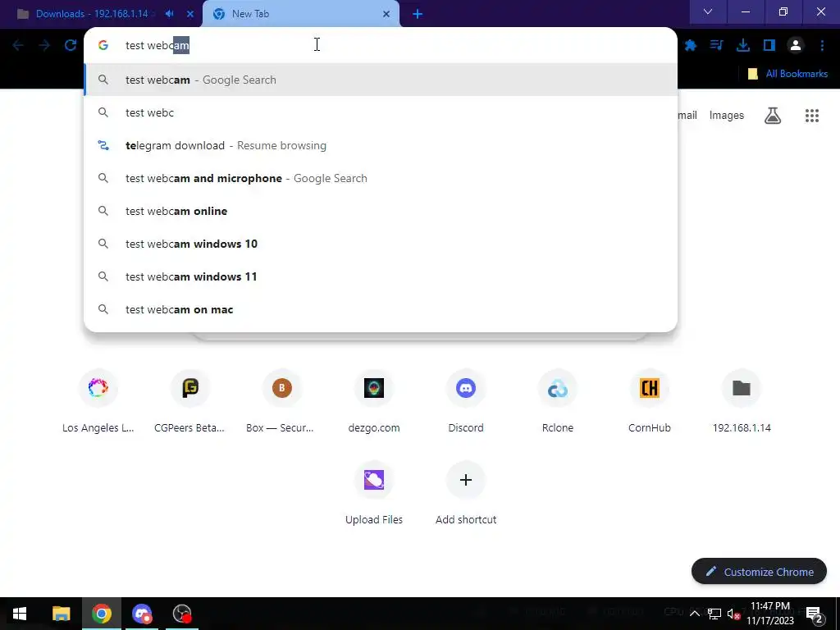This screenshot has height=630, width=840.
Task: Click the Extensions puzzle icon
Action: point(690,46)
